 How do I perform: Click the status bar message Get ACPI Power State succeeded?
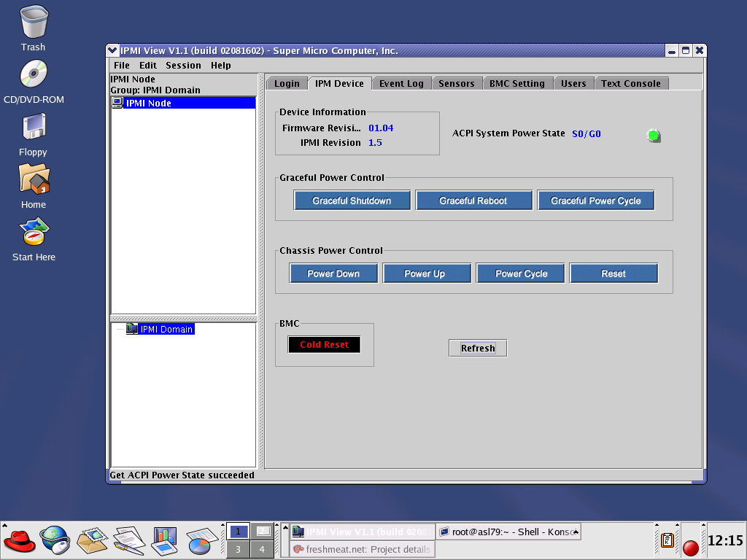click(182, 475)
